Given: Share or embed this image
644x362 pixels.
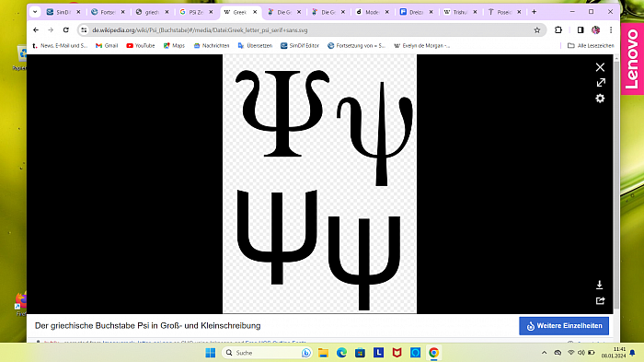Looking at the screenshot, I should pyautogui.click(x=600, y=300).
